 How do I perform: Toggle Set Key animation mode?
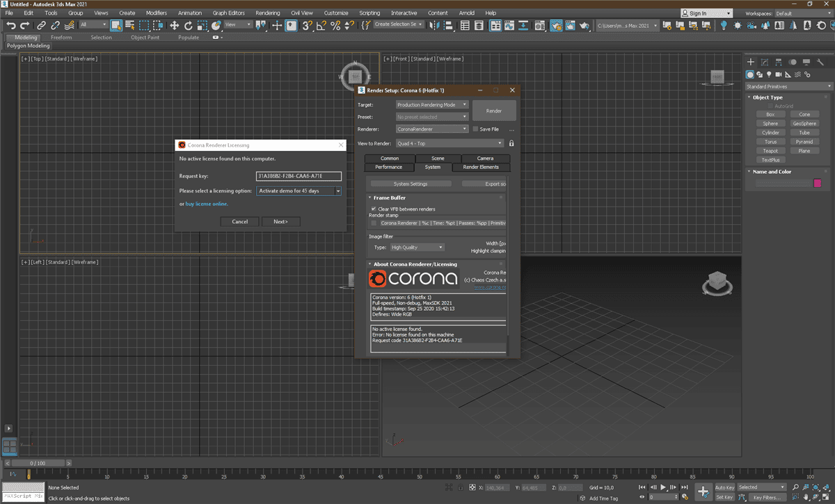coord(724,497)
